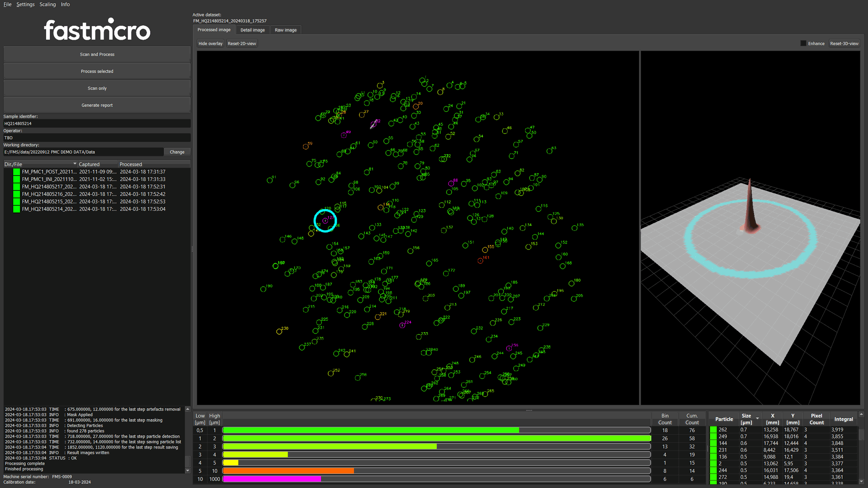The image size is (868, 488).
Task: Click the Sample identifier input field
Action: pyautogui.click(x=97, y=123)
